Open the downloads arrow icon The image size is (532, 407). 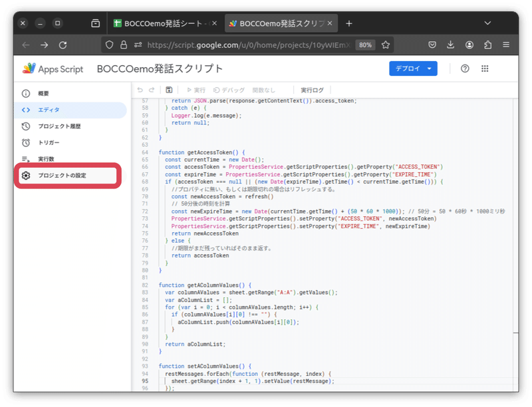451,45
